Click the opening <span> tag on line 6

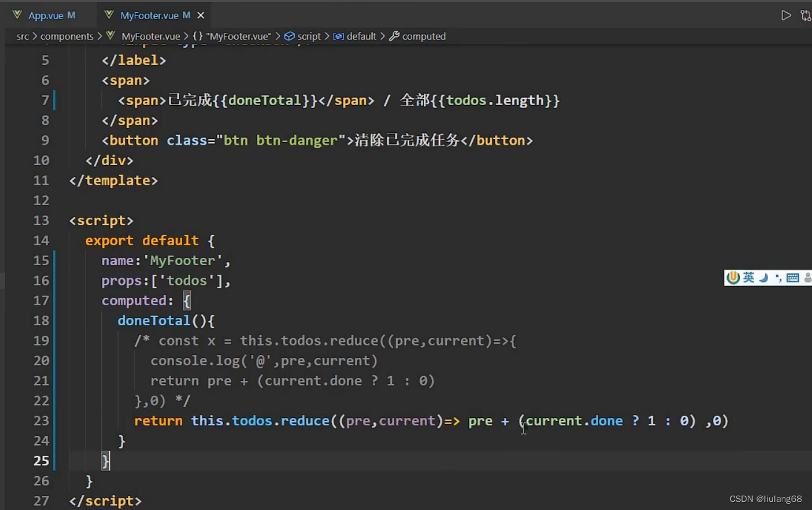(126, 80)
